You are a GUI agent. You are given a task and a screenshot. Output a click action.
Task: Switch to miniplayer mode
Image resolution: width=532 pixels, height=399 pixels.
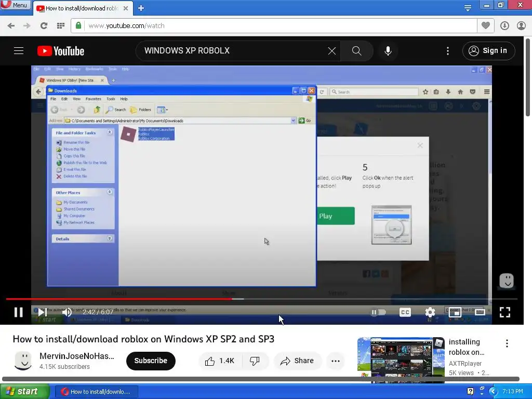pyautogui.click(x=455, y=312)
